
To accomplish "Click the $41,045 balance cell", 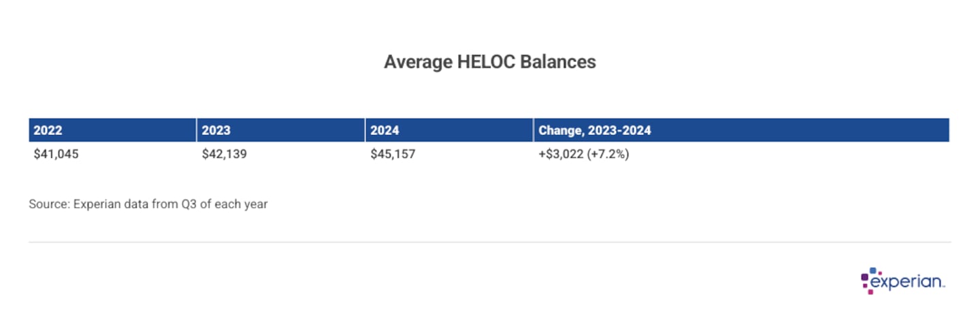I will 56,154.
